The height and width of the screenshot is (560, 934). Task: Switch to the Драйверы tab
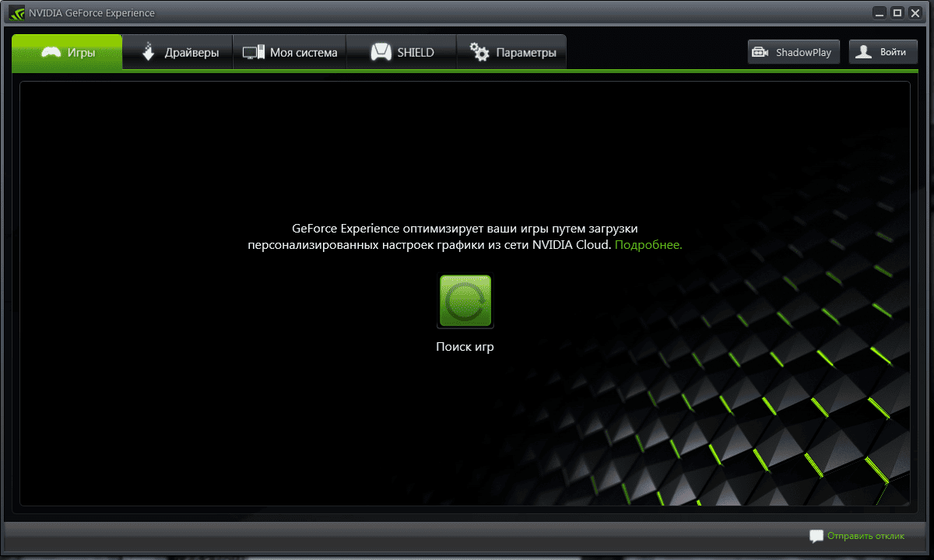click(178, 52)
